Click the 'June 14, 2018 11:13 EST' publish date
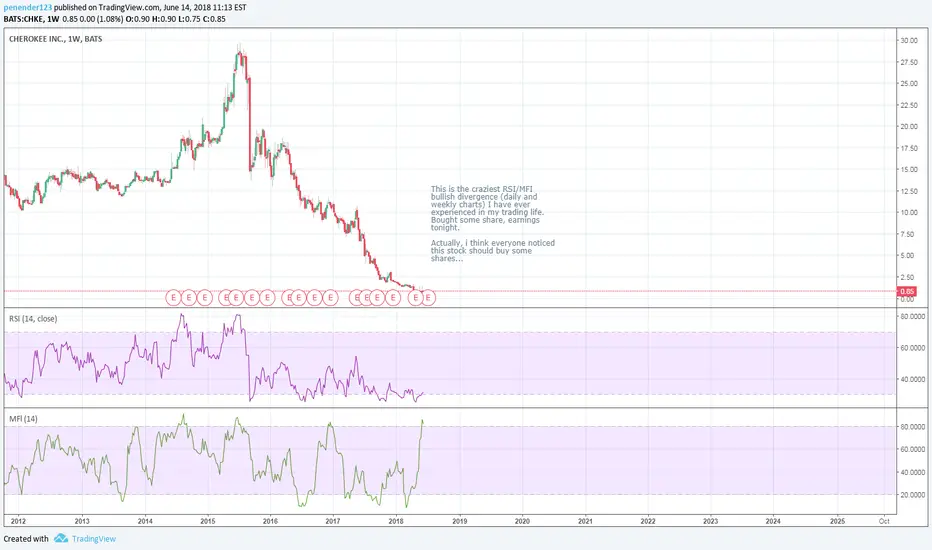 point(204,8)
